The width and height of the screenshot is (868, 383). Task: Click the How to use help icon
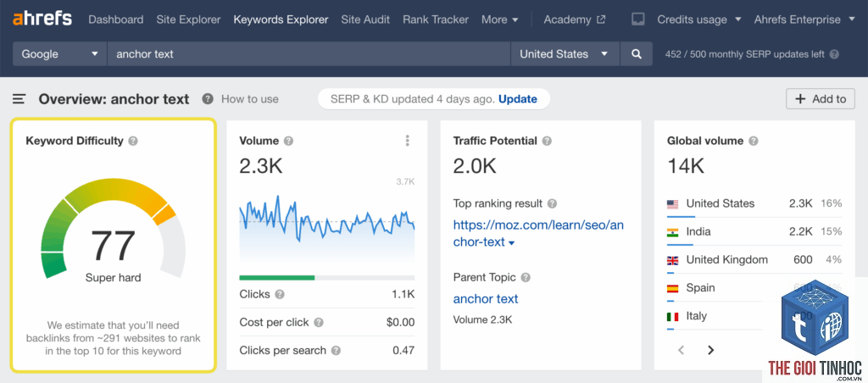pos(208,99)
